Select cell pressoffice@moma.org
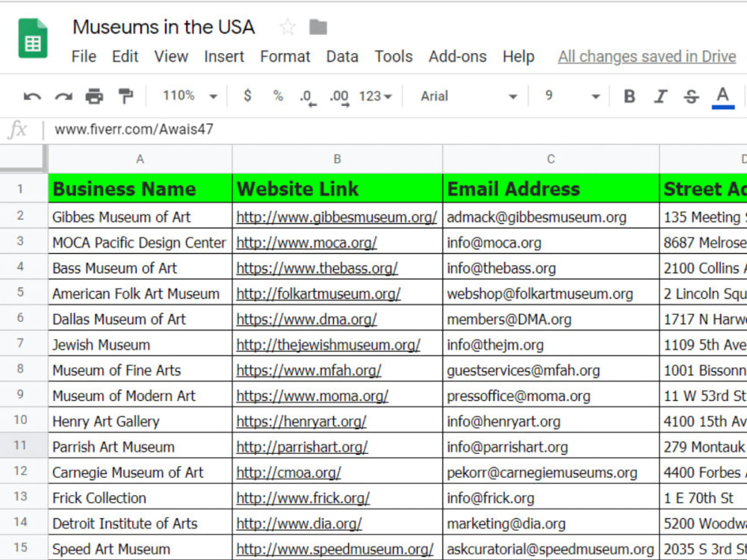The height and width of the screenshot is (560, 747). [x=551, y=395]
